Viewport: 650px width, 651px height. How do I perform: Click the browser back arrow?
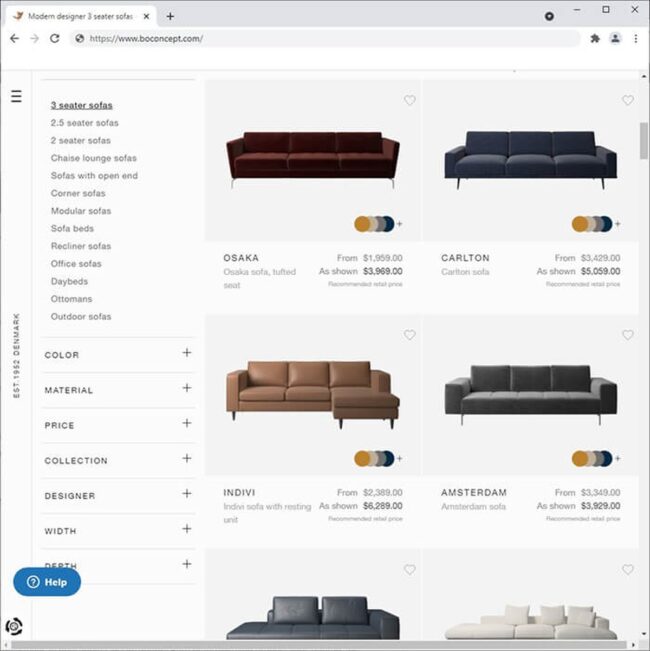[x=14, y=39]
